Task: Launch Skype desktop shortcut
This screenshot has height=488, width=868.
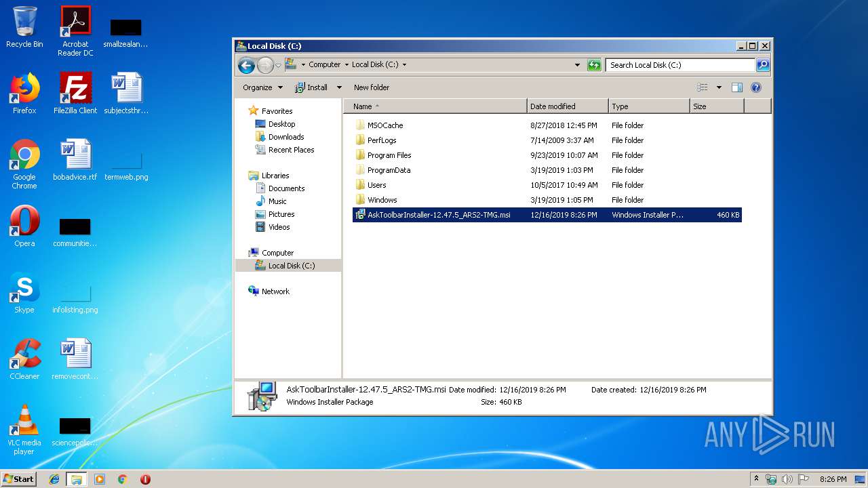Action: coord(24,293)
